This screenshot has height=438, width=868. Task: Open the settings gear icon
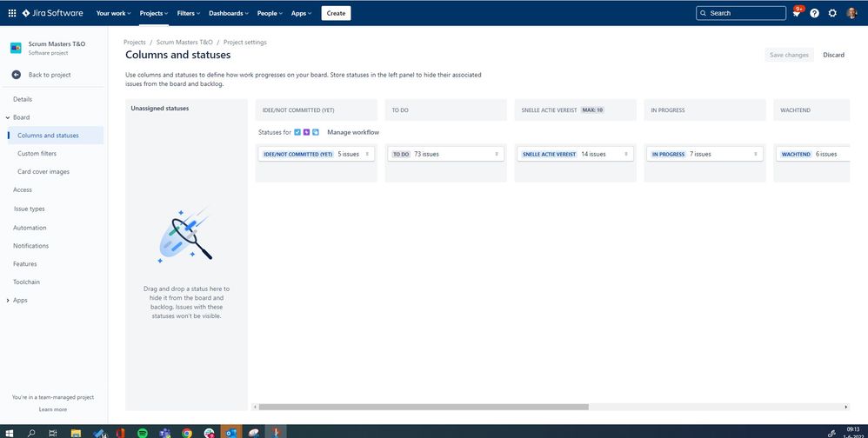coord(832,13)
